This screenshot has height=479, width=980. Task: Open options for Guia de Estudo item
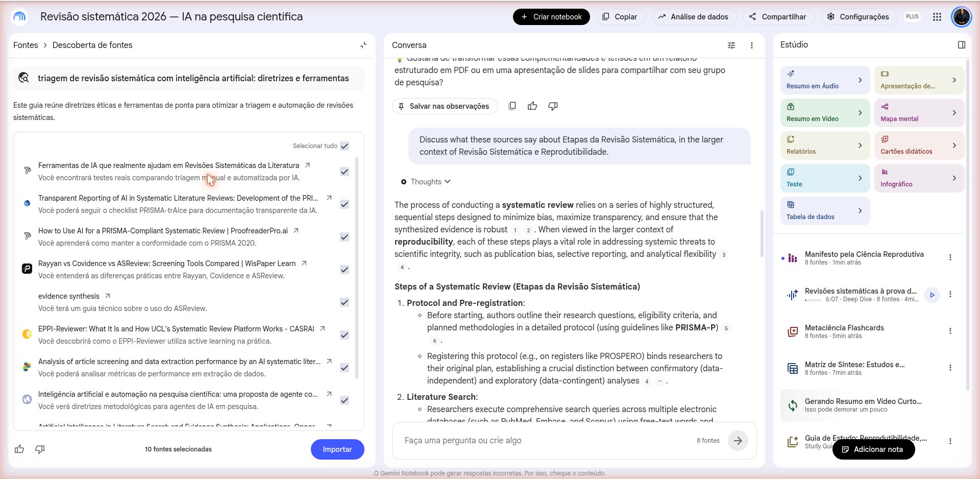[950, 441]
